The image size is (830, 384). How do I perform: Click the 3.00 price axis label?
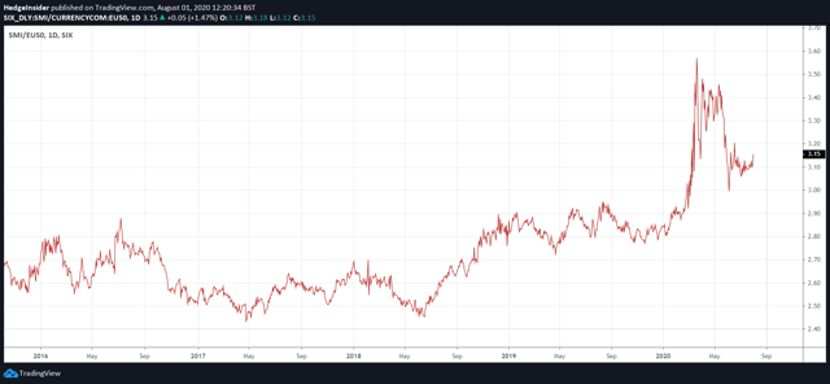[814, 190]
